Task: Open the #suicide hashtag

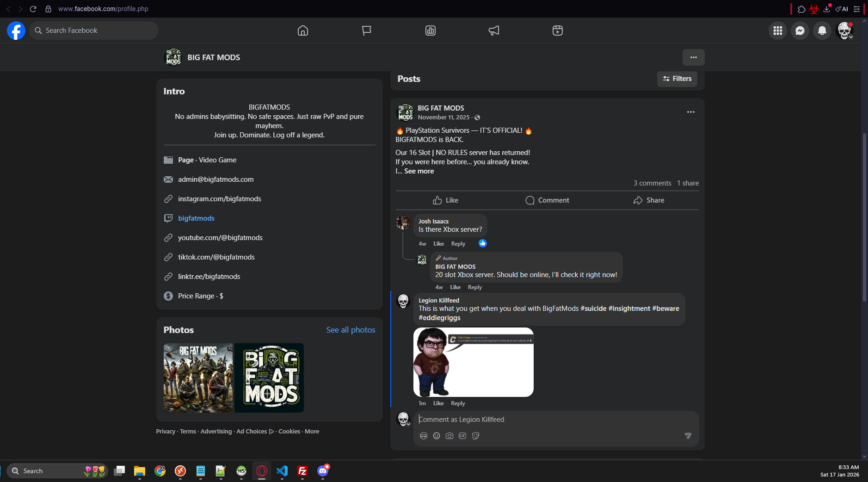Action: coord(593,309)
